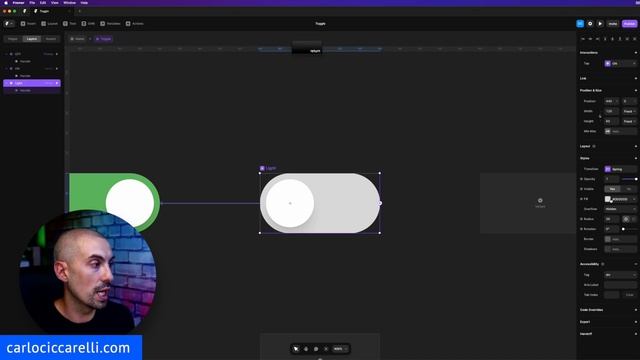The width and height of the screenshot is (640, 360).
Task: Open the zoom percentage dropdown
Action: (x=340, y=349)
